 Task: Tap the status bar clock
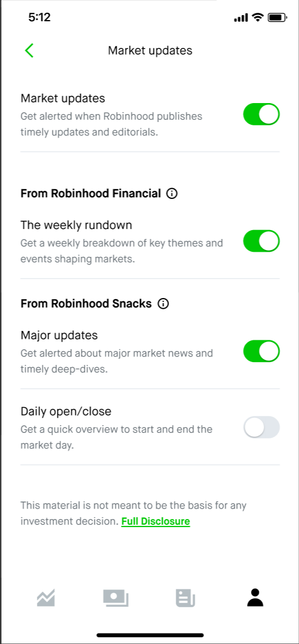[40, 17]
